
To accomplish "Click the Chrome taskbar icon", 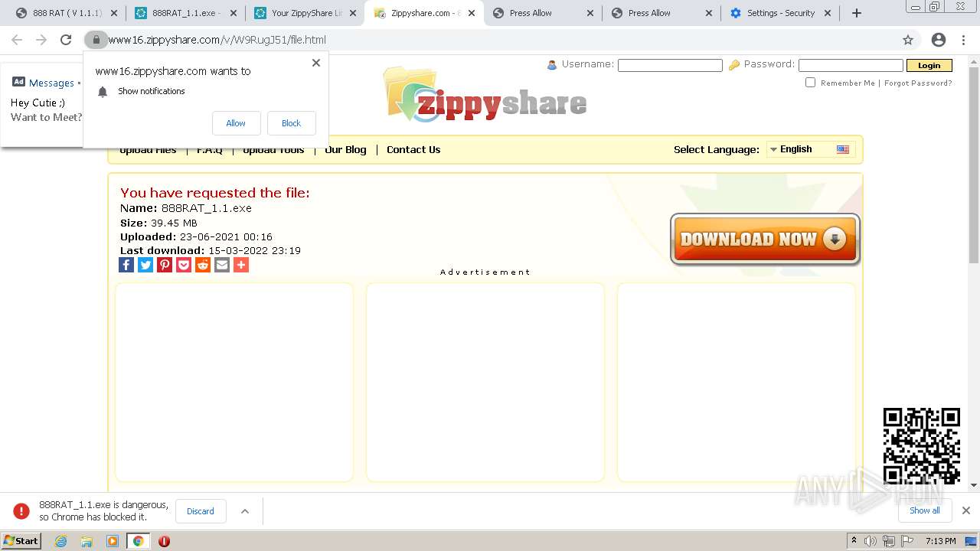I will (x=138, y=541).
